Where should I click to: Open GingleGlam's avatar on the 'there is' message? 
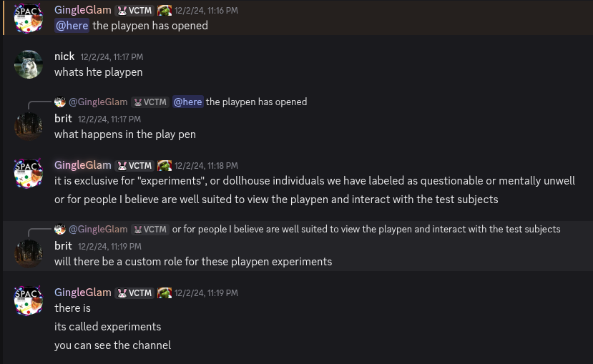29,300
